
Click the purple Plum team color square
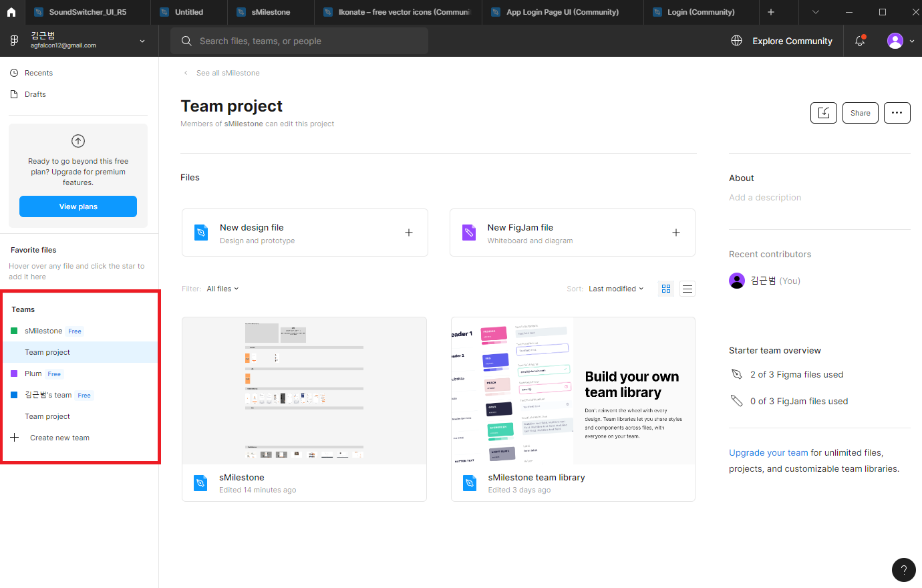point(14,374)
